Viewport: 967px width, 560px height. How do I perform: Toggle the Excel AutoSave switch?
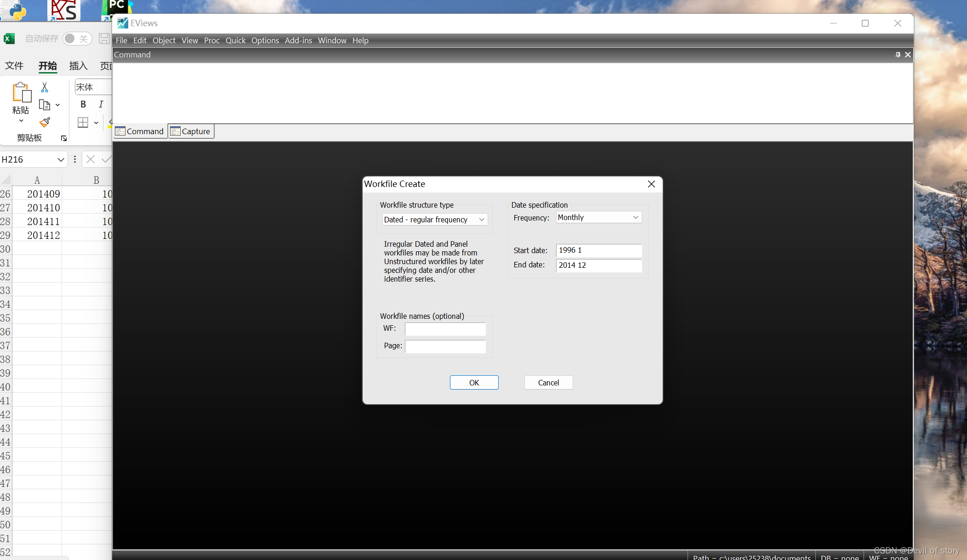tap(77, 39)
